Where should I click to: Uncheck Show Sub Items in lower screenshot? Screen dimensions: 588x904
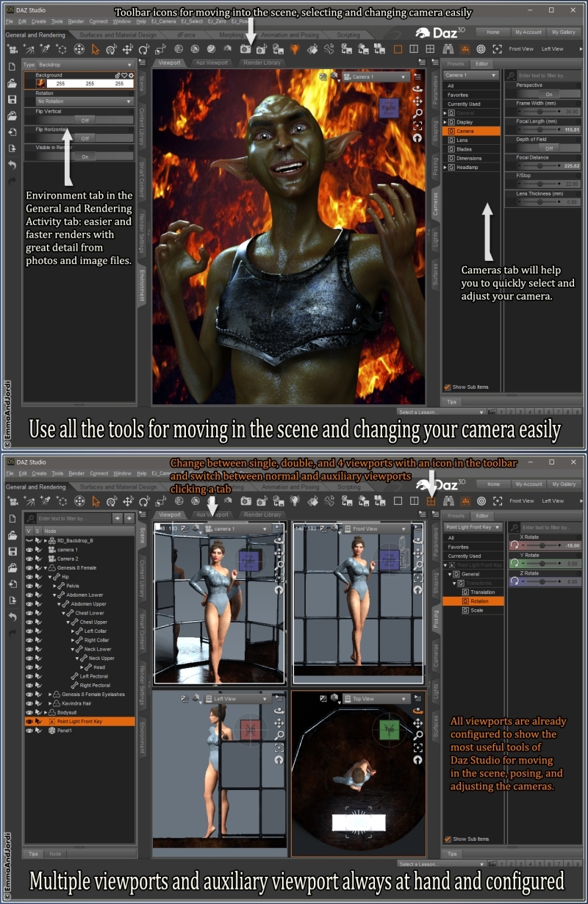pyautogui.click(x=448, y=839)
